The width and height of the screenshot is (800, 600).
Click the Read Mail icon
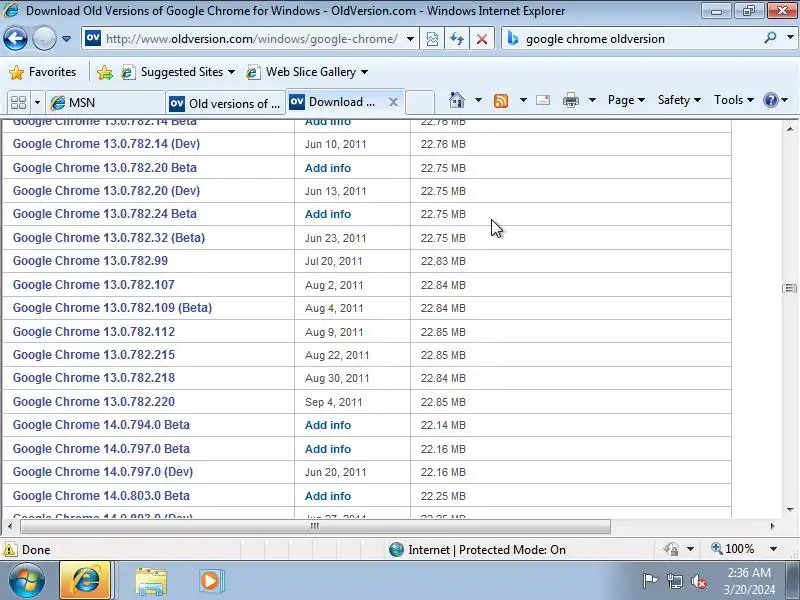pos(543,100)
